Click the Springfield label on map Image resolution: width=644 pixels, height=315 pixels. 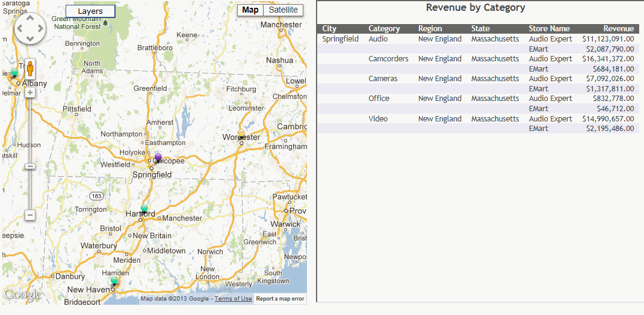click(x=152, y=175)
